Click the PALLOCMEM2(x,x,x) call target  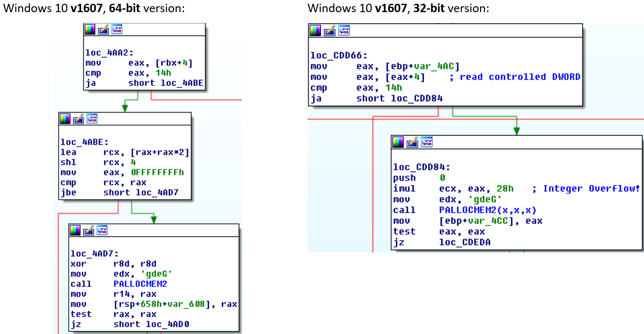tap(487, 210)
